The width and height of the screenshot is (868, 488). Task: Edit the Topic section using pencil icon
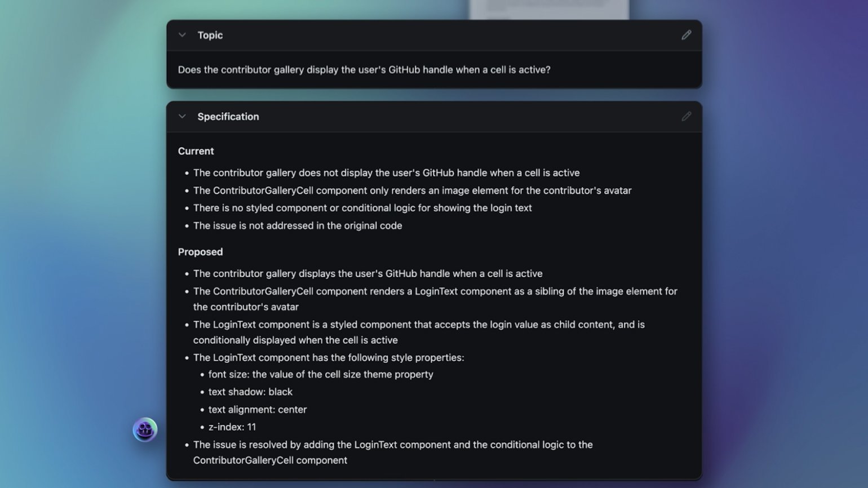[686, 35]
